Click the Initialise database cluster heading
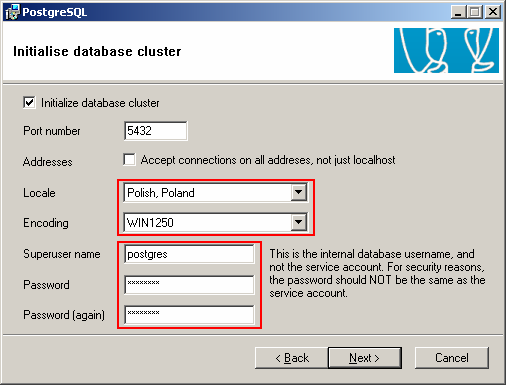 [97, 51]
